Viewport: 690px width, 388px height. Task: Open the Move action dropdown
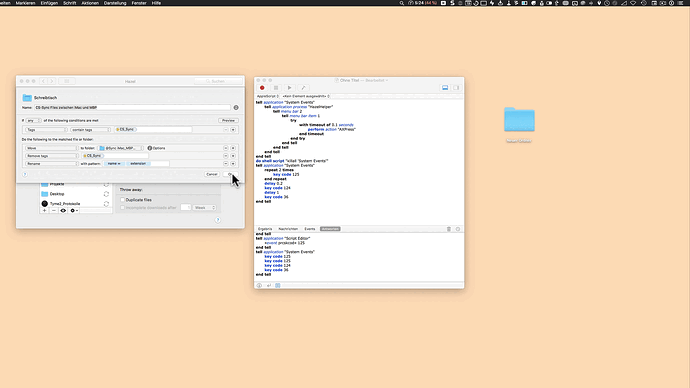tap(51, 148)
